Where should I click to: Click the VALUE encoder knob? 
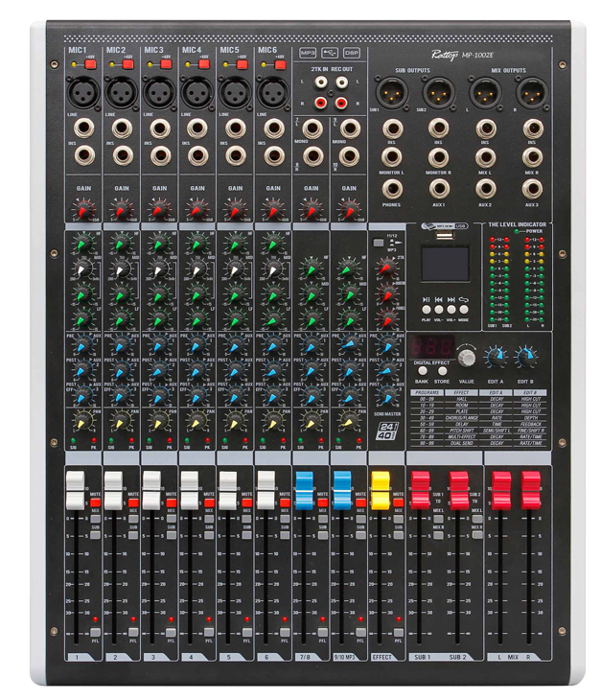tap(467, 358)
